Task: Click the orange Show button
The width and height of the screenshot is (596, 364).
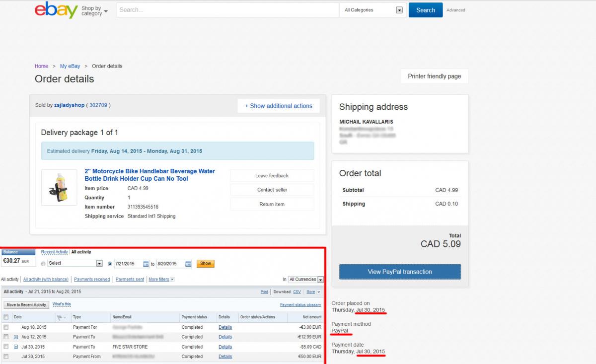Action: click(206, 264)
